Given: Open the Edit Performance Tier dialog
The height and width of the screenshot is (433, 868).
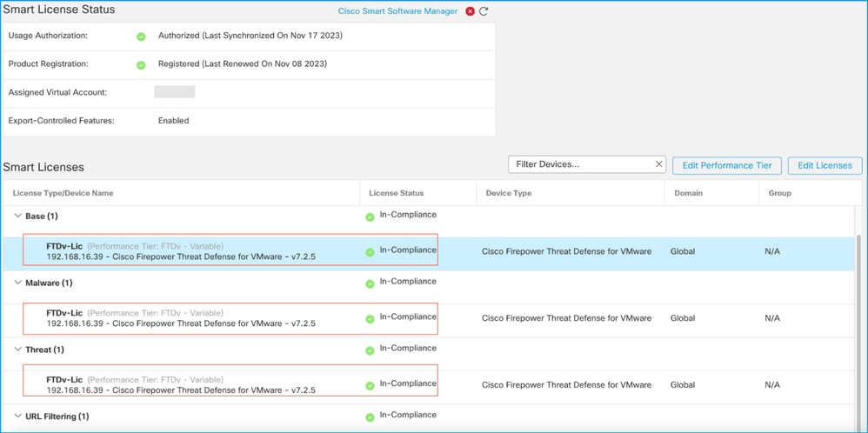Looking at the screenshot, I should (x=727, y=165).
